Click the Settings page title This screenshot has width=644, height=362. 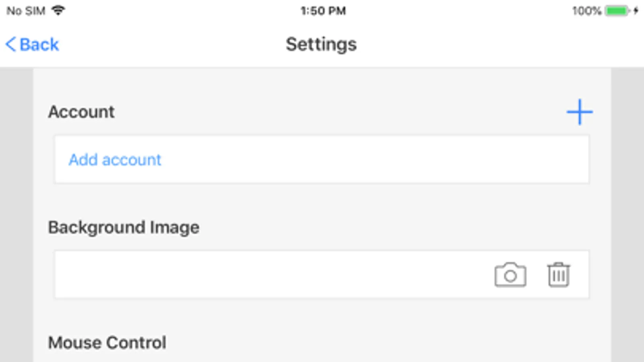[x=321, y=44]
